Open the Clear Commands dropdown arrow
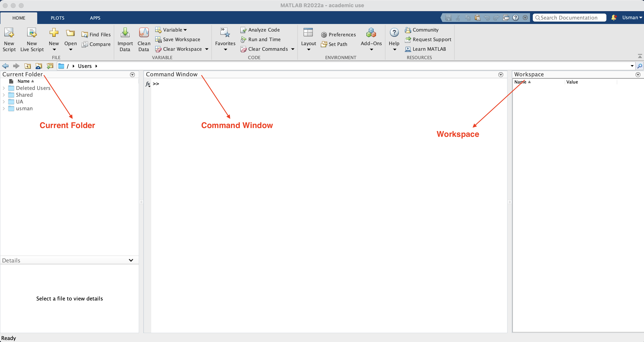 pos(292,49)
